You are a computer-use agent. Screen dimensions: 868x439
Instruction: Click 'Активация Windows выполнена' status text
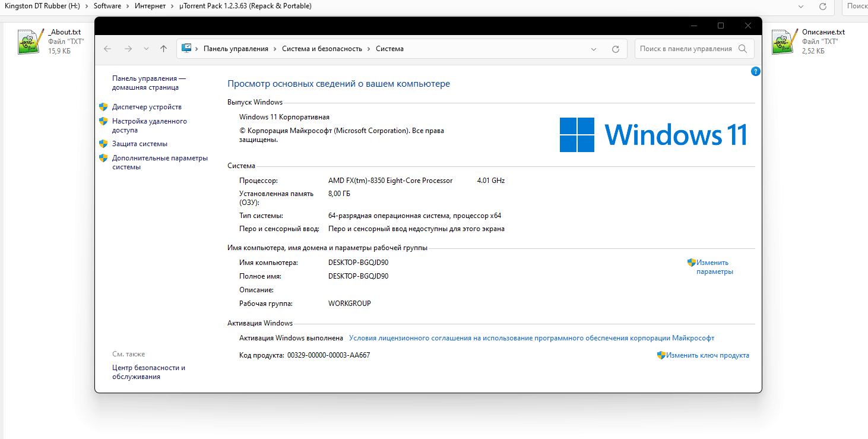point(291,338)
